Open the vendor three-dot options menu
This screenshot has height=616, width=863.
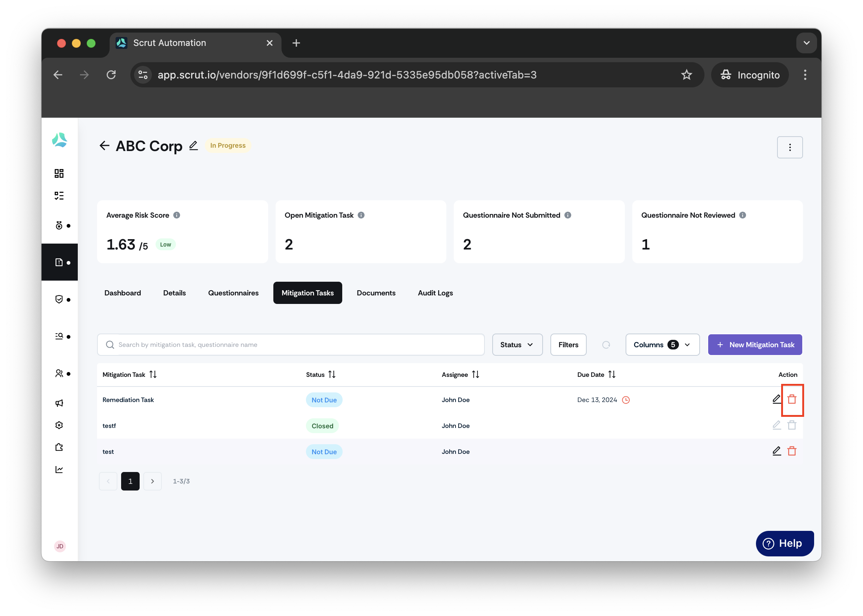pyautogui.click(x=790, y=147)
